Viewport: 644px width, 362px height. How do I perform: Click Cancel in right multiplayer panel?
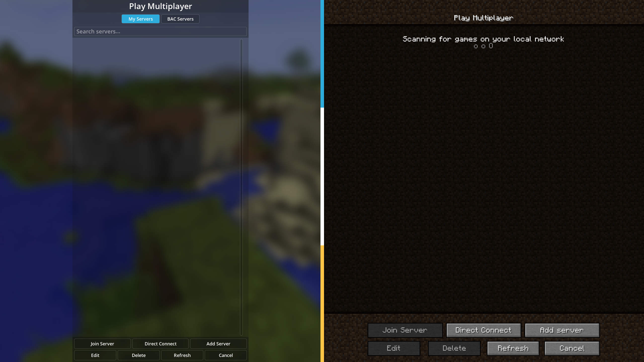tap(572, 348)
